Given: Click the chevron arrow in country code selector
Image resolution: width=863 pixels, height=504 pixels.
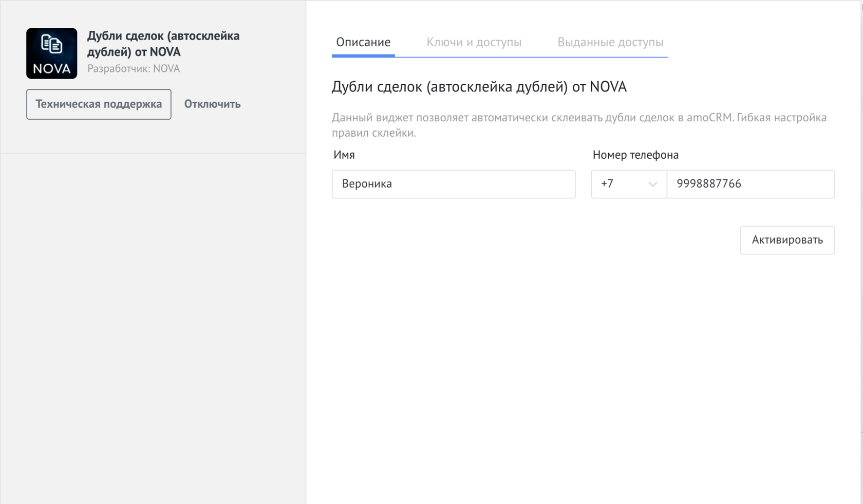Looking at the screenshot, I should pos(652,184).
